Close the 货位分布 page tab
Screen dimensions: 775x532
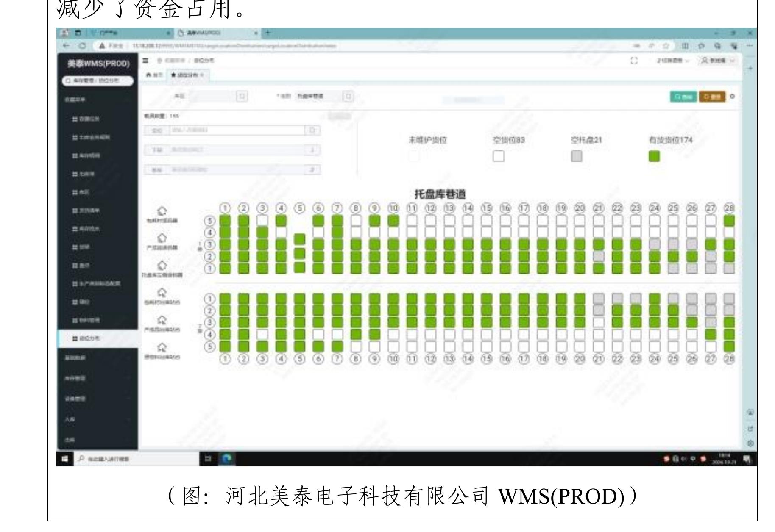point(203,75)
